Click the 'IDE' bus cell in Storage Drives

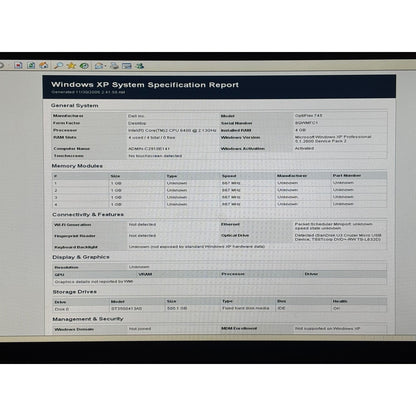[x=282, y=308]
